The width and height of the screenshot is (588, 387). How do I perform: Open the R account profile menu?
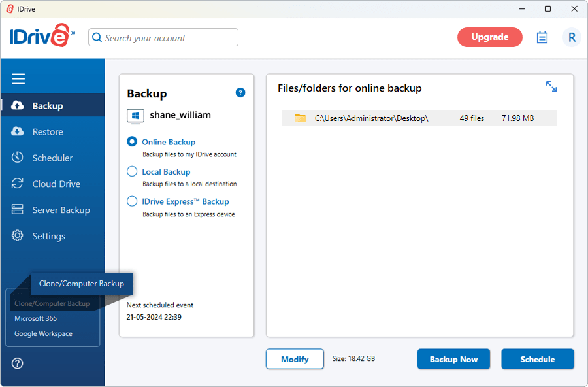click(572, 37)
